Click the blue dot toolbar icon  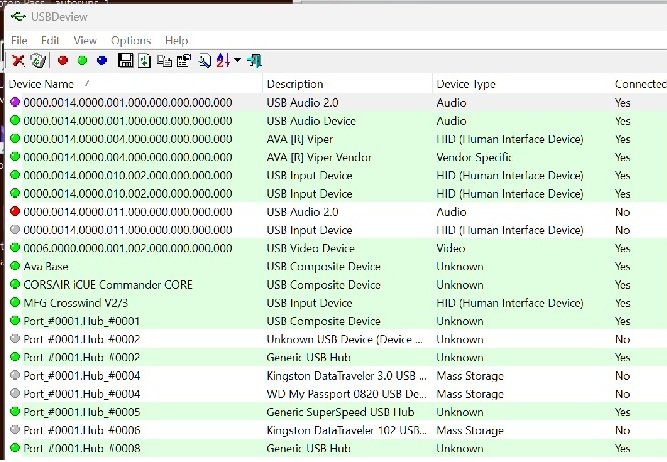pos(102,61)
